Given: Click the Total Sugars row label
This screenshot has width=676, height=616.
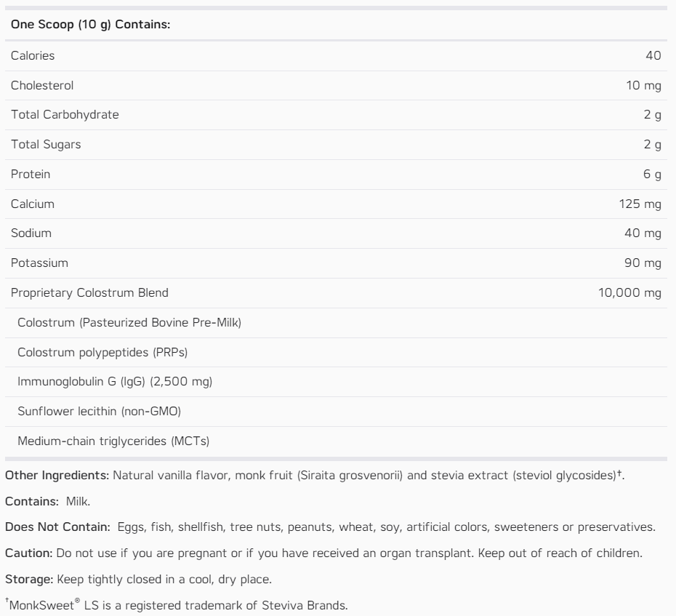Looking at the screenshot, I should pos(46,145).
